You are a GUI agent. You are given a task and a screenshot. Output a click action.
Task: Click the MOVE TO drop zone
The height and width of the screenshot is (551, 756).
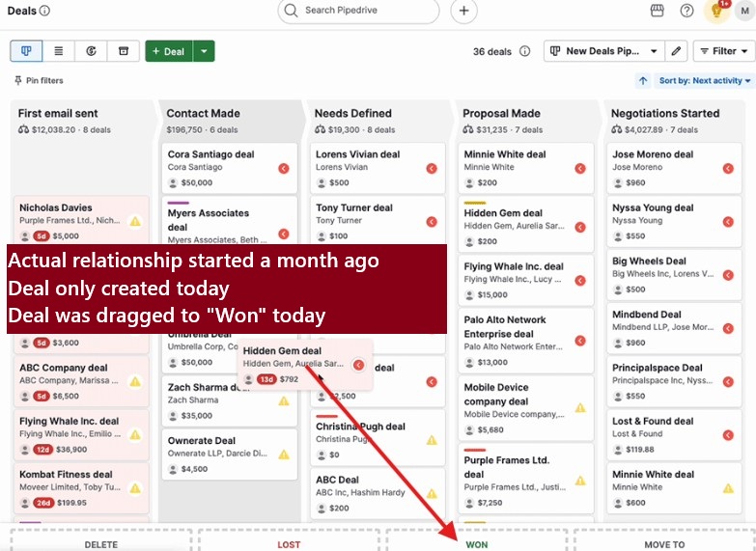point(664,541)
